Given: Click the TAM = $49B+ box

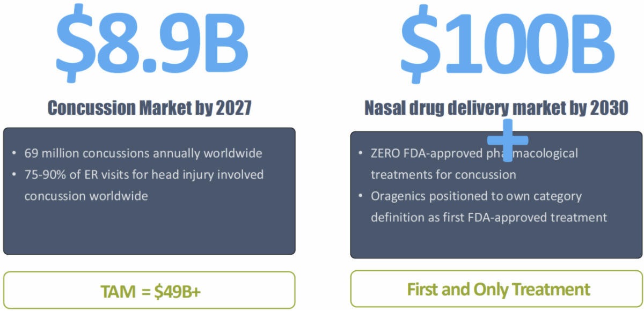Looking at the screenshot, I should 149,290.
